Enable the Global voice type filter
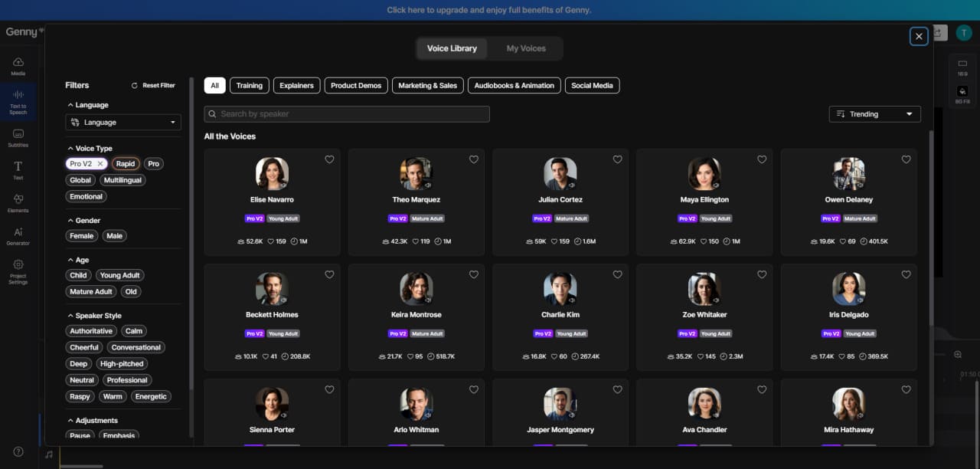 pyautogui.click(x=80, y=180)
